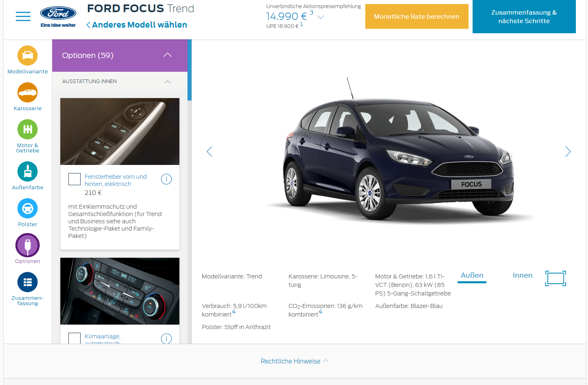Switch to the Außen view tab
588x385 pixels.
[x=472, y=276]
